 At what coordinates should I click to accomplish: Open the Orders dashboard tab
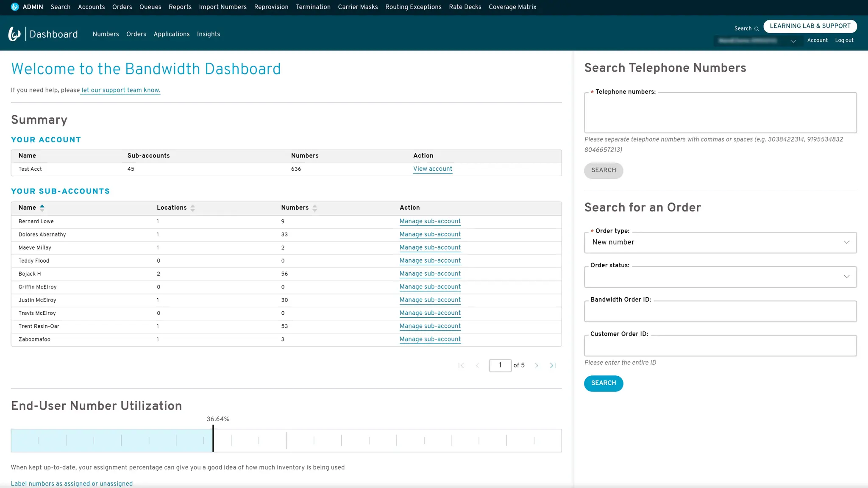pyautogui.click(x=136, y=34)
